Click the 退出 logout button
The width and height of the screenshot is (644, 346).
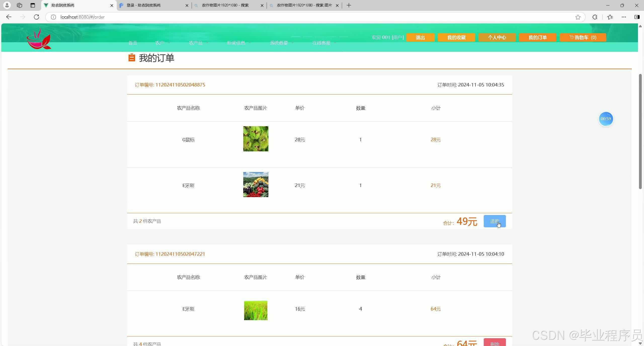click(x=420, y=37)
